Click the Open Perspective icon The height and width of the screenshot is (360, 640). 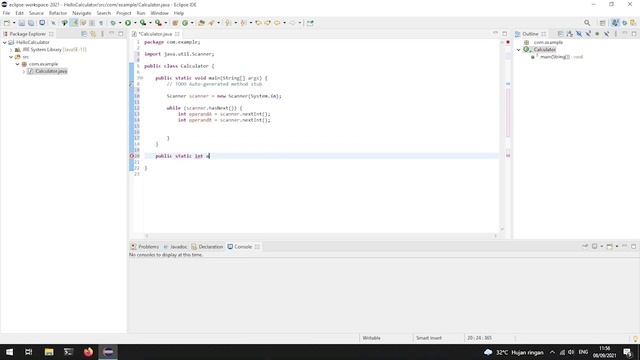[x=602, y=23]
